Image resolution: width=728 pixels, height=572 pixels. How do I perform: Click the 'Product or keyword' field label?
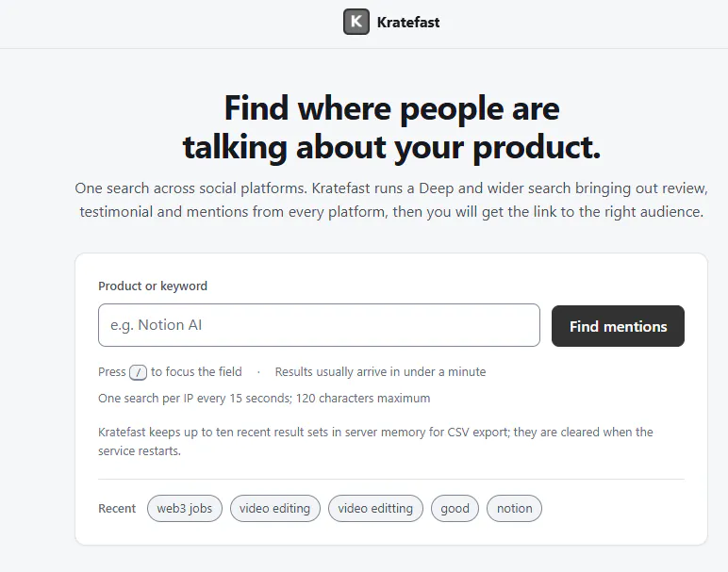(153, 286)
